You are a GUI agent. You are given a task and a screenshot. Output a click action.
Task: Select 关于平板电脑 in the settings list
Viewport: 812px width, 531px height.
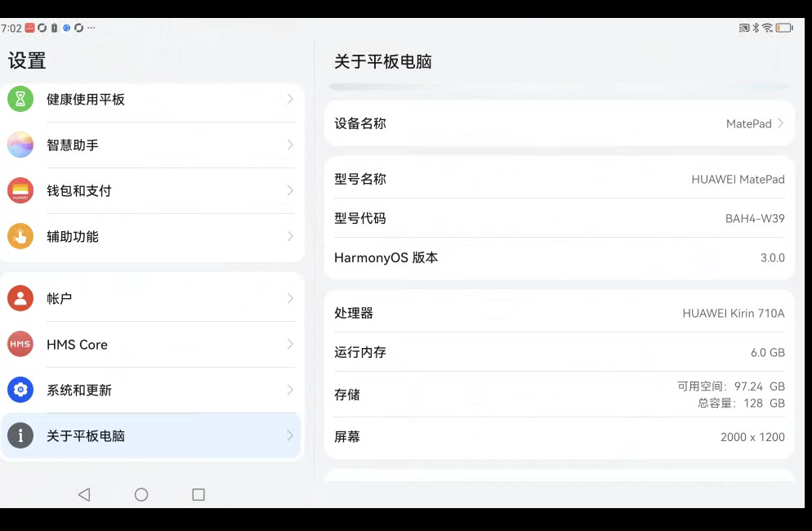151,435
